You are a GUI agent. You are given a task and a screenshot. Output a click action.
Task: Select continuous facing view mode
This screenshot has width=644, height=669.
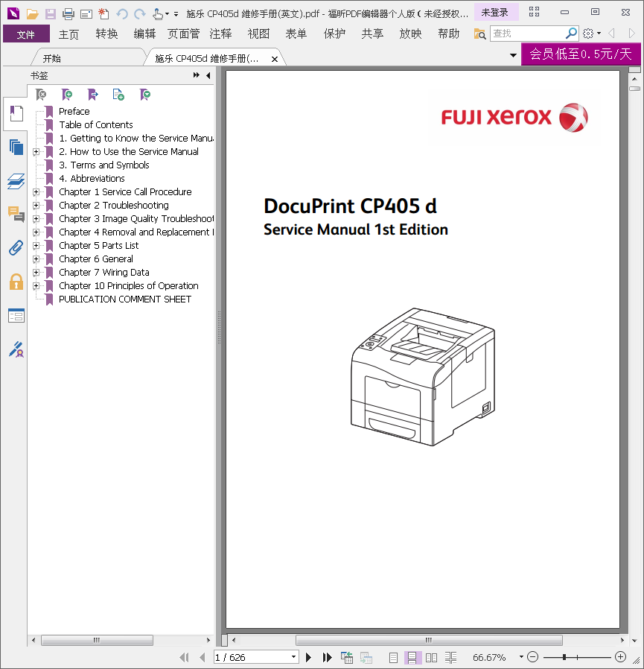[x=450, y=658]
